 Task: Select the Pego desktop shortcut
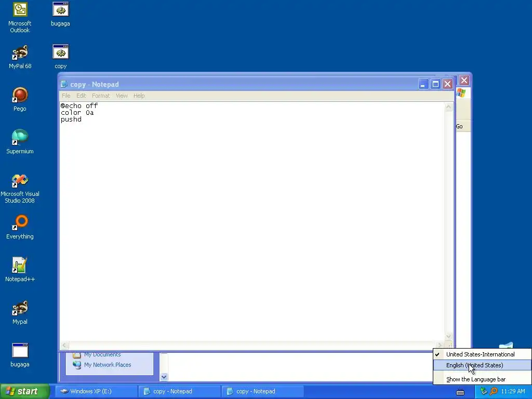[x=20, y=99]
